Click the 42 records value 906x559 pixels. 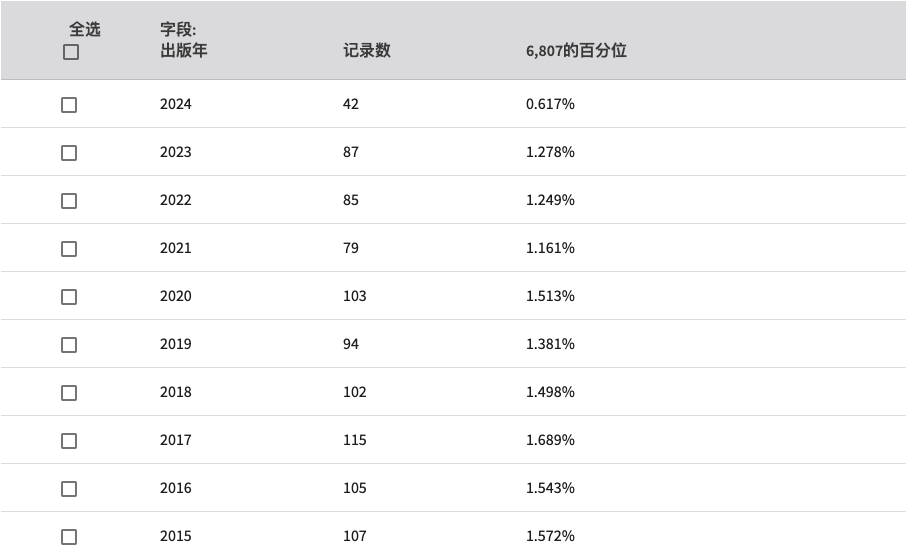coord(351,104)
